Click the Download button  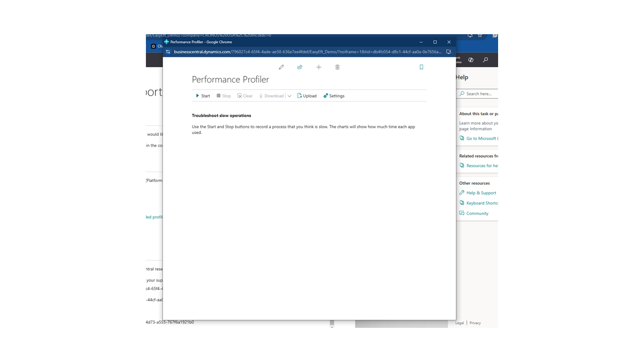coord(271,96)
